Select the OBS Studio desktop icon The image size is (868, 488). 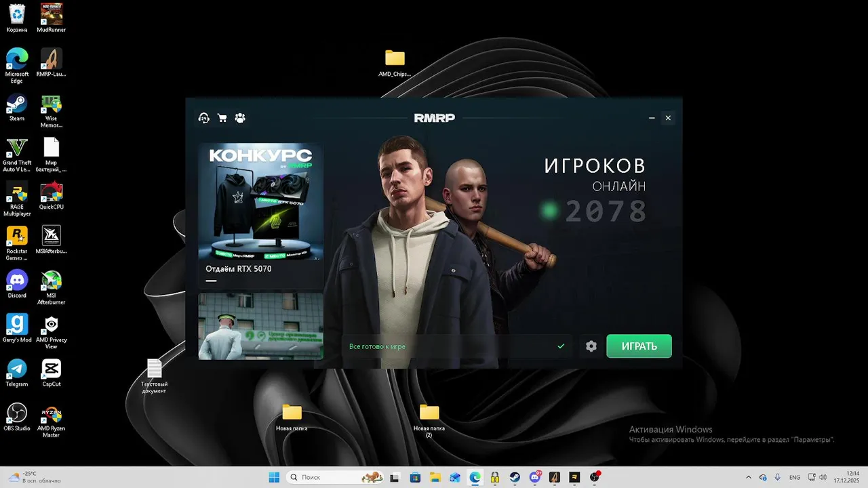17,418
